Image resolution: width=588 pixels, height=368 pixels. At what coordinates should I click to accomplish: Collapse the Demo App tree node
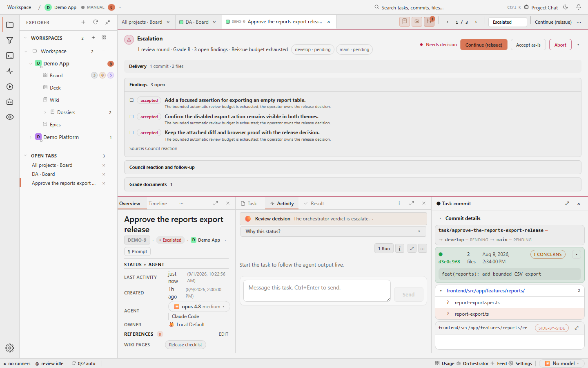tap(31, 63)
